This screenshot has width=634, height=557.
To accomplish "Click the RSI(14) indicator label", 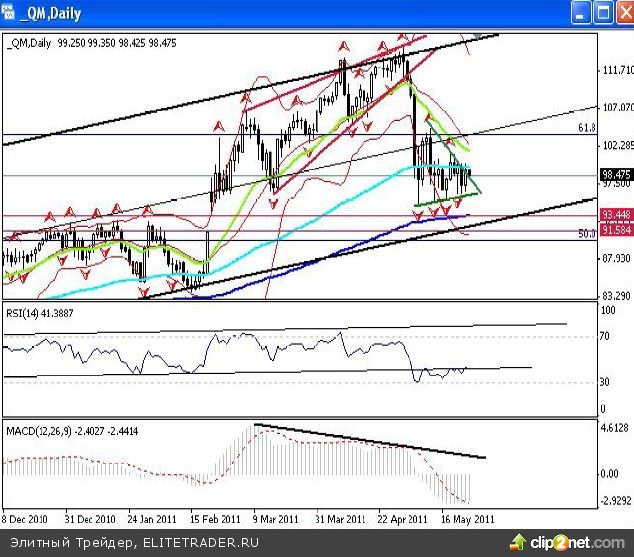I will point(44,313).
